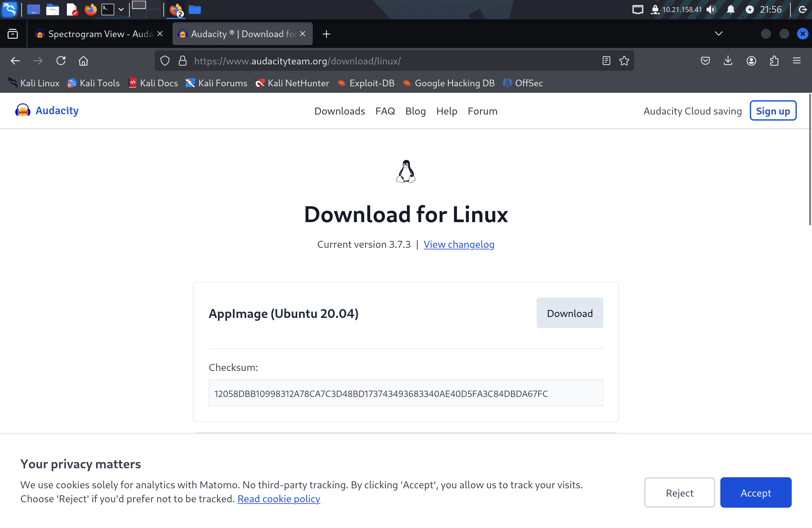Viewport: 812px width, 528px height.
Task: Download the AppImage (Ubuntu 20.04)
Action: click(570, 313)
